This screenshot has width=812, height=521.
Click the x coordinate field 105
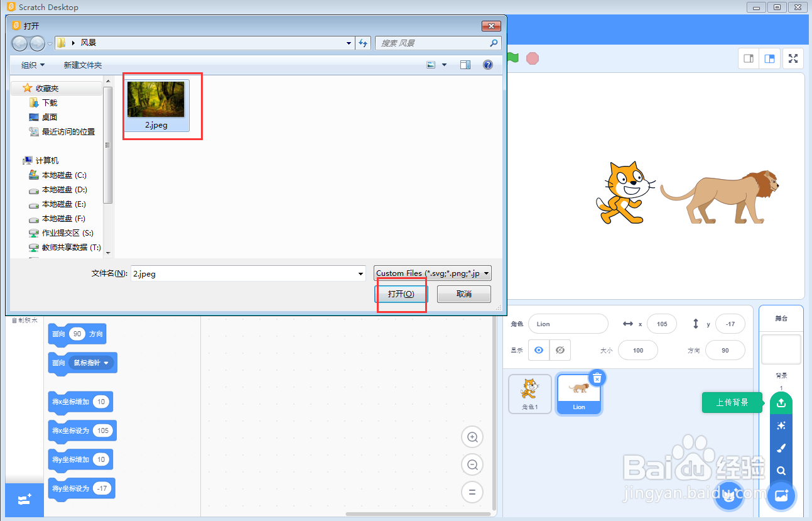coord(662,324)
